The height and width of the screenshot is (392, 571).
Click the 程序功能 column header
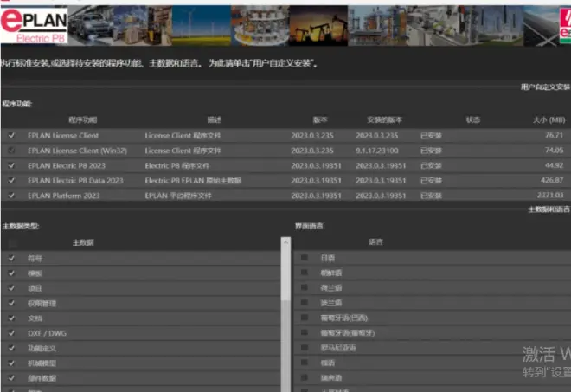83,120
